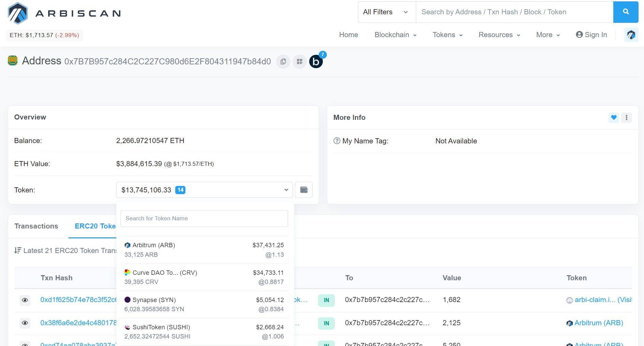This screenshot has width=644, height=346.
Task: Click the theme icon beside Sign In
Action: (631, 35)
